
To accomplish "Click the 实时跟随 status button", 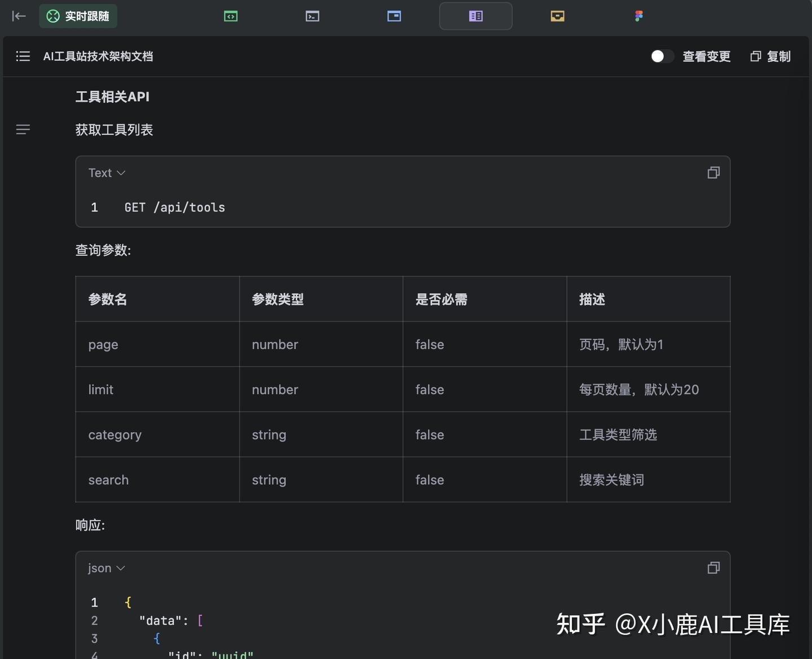I will click(78, 16).
